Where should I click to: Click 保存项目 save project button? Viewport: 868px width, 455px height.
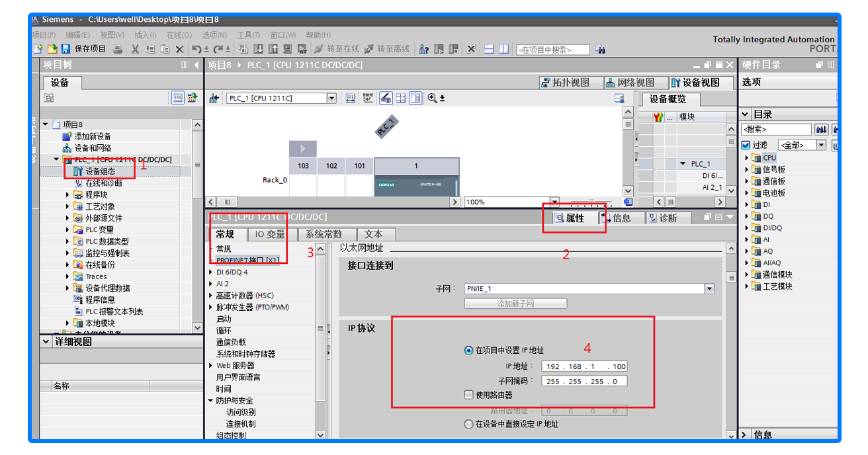click(83, 49)
